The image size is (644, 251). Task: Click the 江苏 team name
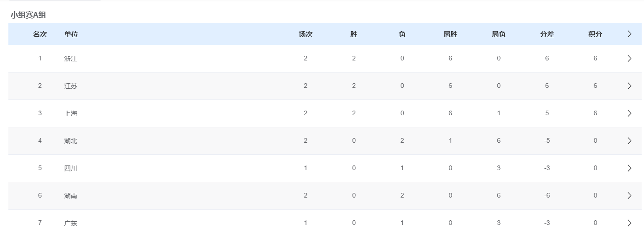click(x=71, y=86)
